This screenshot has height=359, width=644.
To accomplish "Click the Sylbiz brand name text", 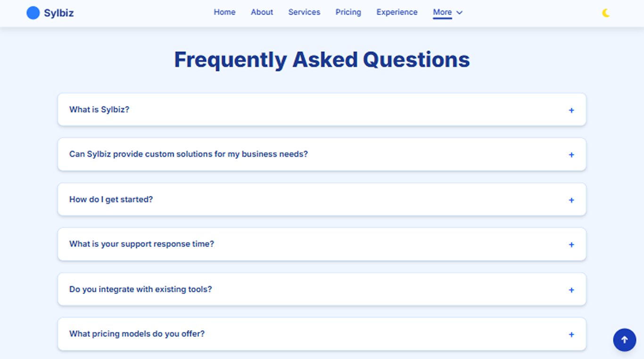I will point(59,13).
